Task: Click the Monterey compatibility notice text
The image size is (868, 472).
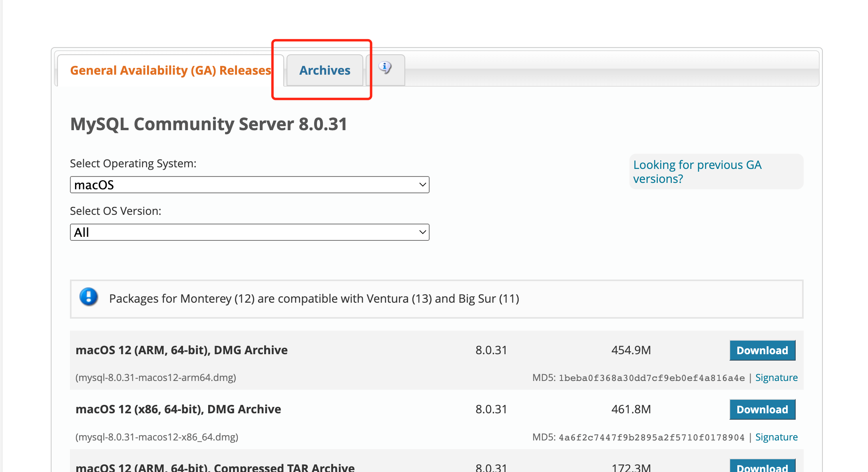Action: [314, 299]
